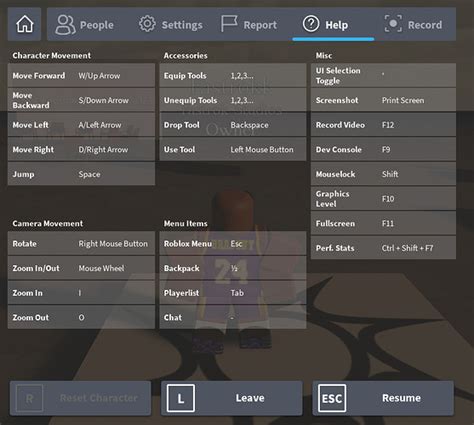Image resolution: width=474 pixels, height=425 pixels.
Task: Click the Record camera icon
Action: pyautogui.click(x=393, y=24)
